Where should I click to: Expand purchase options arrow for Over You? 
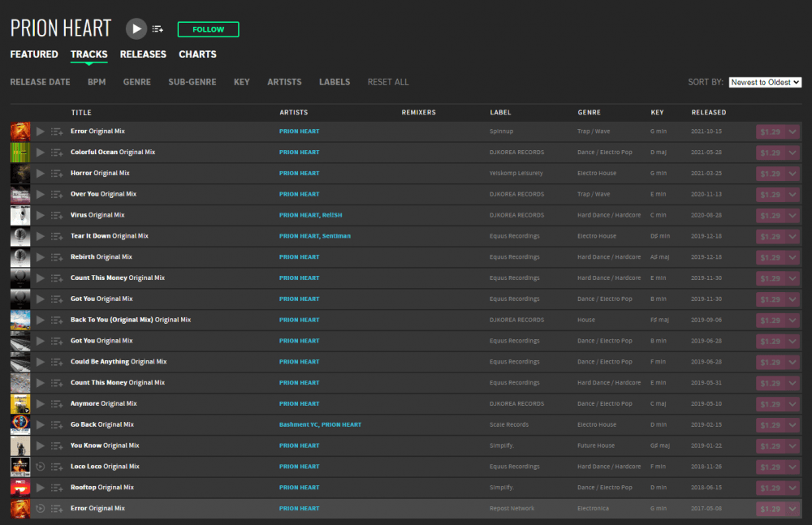[x=793, y=195]
